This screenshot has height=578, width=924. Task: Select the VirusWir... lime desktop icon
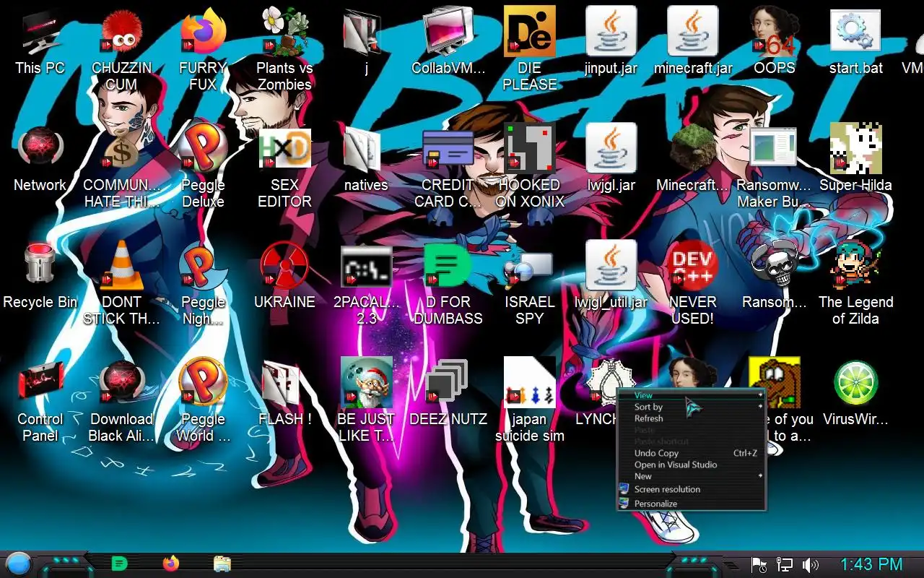855,383
